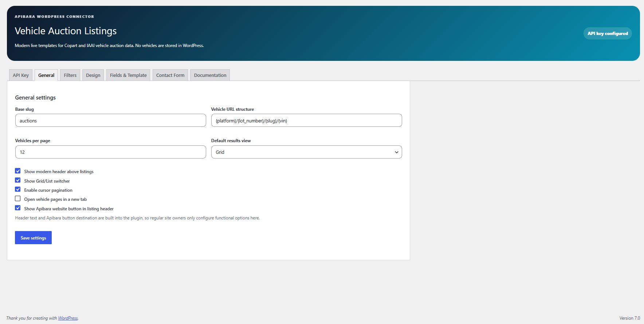The height and width of the screenshot is (324, 644).
Task: View the Documentation tab
Action: point(210,75)
